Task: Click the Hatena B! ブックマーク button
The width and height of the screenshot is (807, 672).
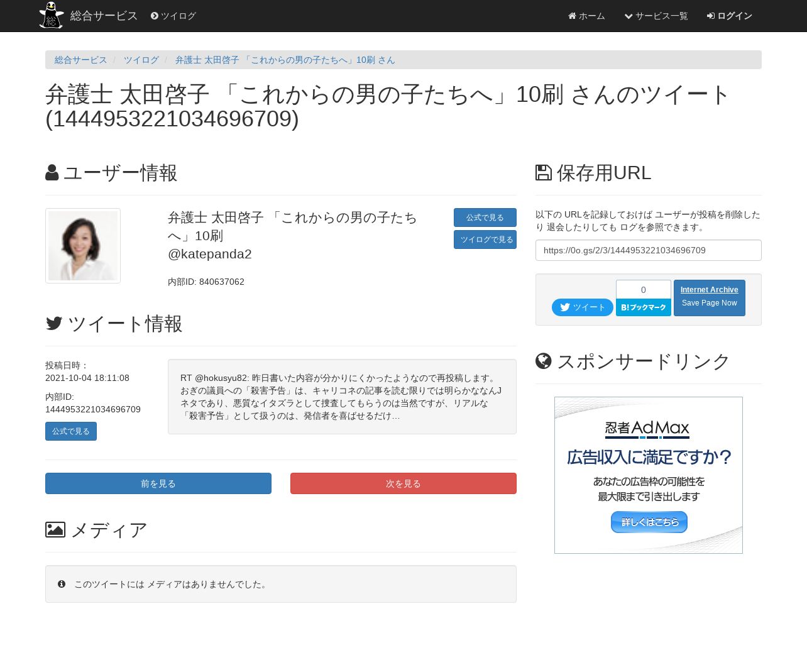Action: 643,307
